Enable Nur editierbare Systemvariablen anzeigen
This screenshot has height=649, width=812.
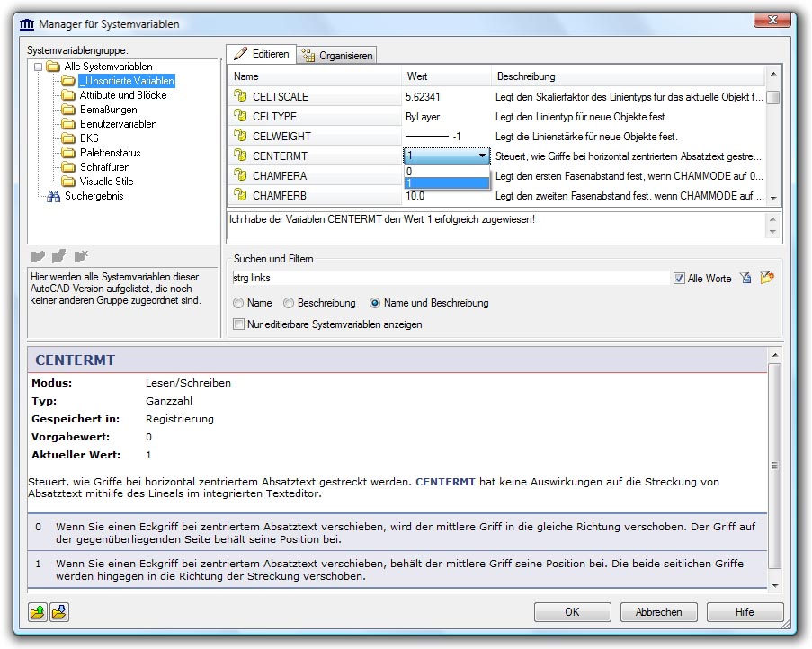(x=238, y=324)
